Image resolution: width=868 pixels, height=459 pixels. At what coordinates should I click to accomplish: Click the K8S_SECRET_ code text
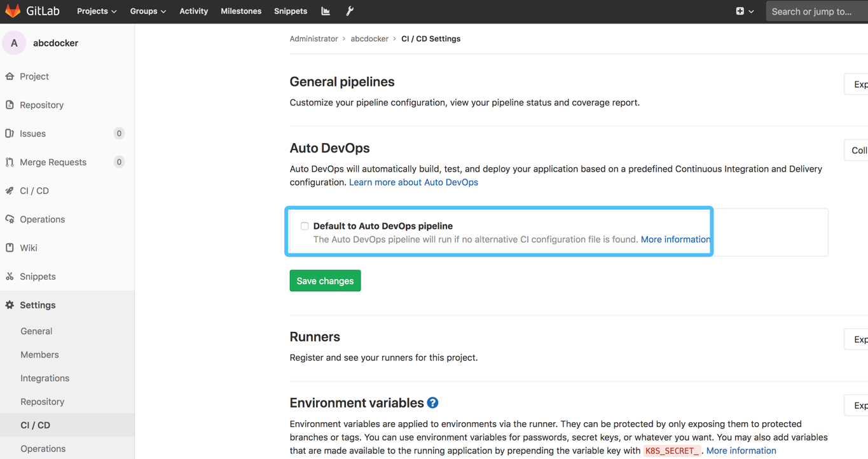pyautogui.click(x=672, y=451)
